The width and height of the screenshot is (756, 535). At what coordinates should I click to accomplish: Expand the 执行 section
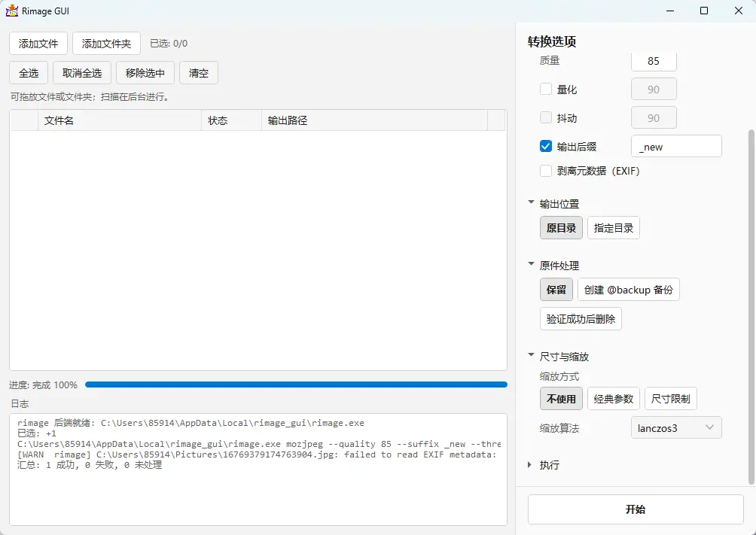point(530,465)
